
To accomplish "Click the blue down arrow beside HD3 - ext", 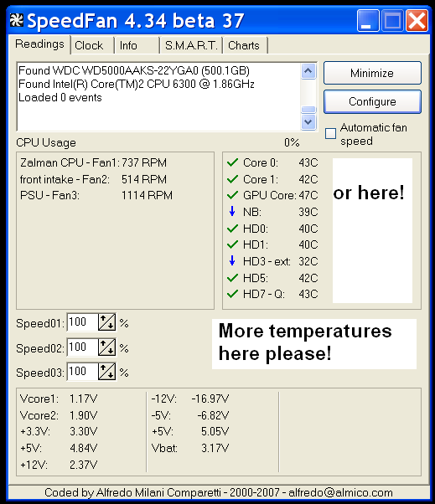I will tap(232, 260).
